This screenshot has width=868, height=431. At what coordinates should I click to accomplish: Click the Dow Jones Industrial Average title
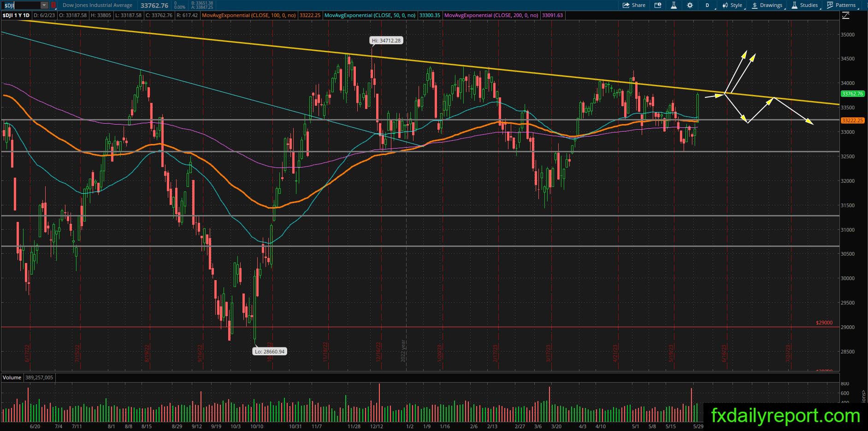[x=97, y=5]
